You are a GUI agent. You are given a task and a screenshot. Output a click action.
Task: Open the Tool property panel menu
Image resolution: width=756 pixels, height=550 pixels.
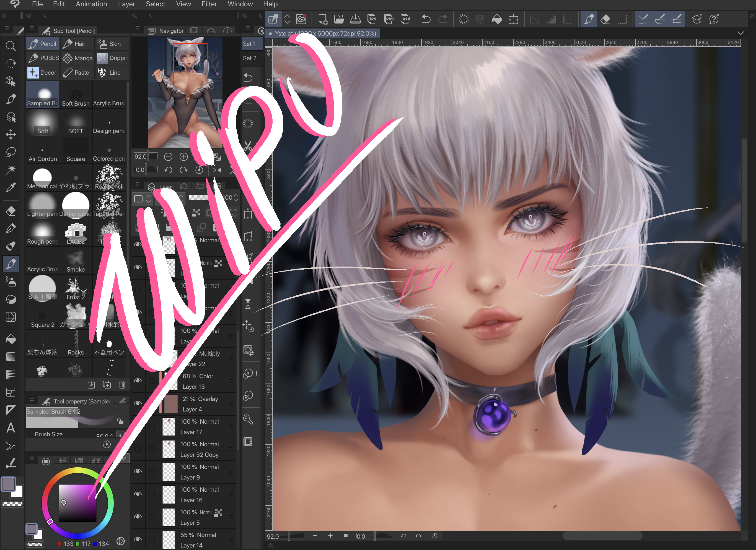pyautogui.click(x=32, y=399)
